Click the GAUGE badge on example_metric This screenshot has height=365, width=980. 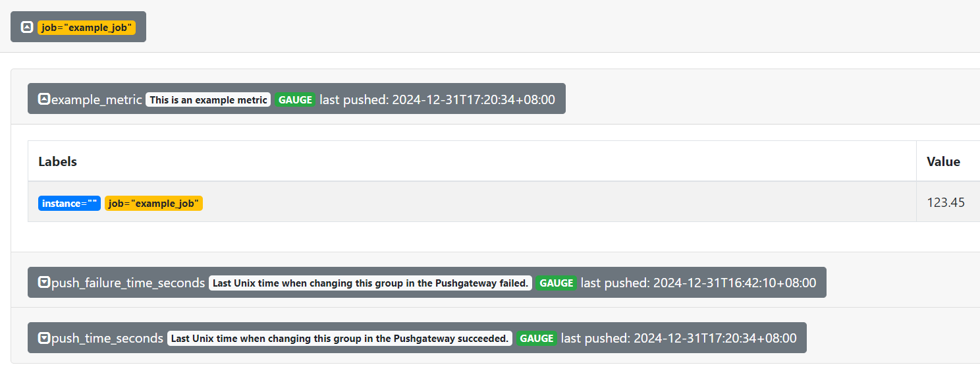[x=295, y=99]
